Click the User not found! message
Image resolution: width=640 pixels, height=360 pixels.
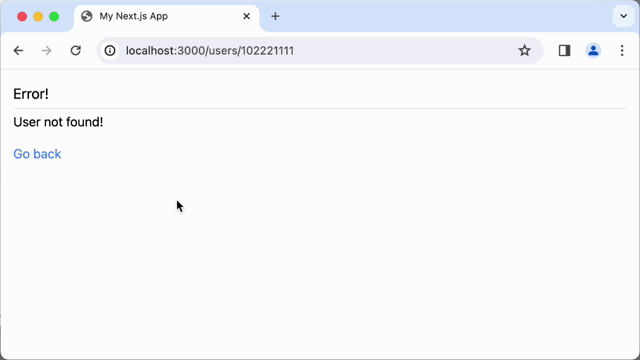click(58, 122)
